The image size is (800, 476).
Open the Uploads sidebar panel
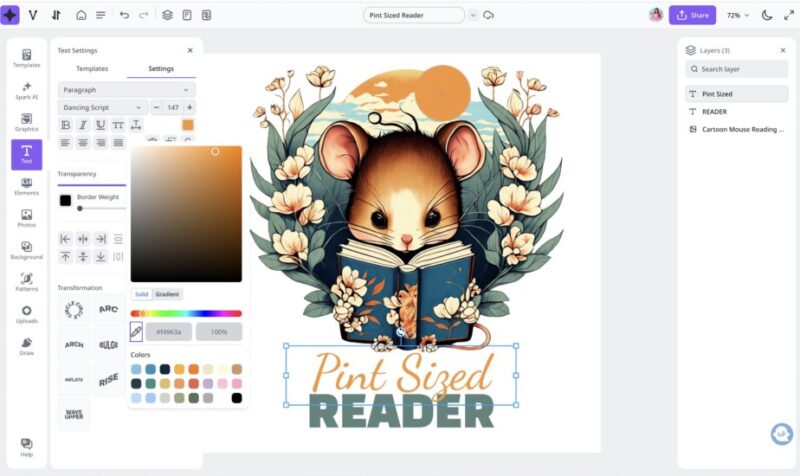[x=27, y=314]
